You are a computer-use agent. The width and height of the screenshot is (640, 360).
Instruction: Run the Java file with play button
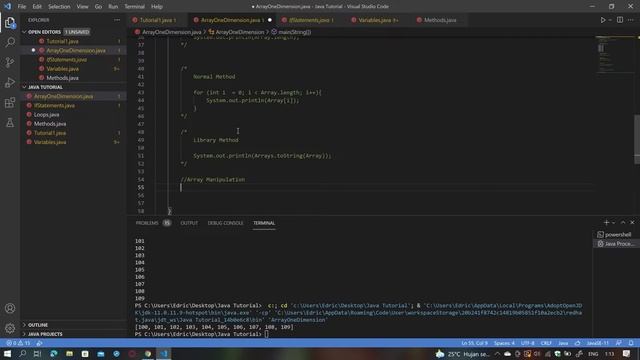point(602,20)
